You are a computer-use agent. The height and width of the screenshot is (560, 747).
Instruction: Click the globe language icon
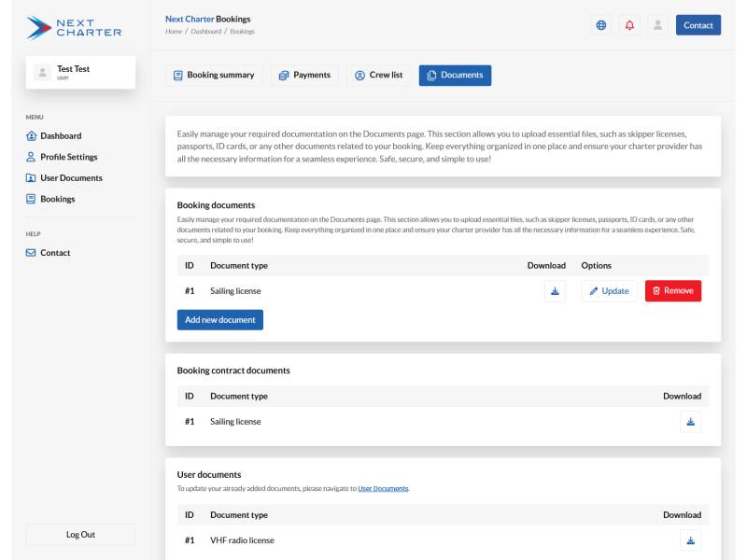(x=601, y=25)
